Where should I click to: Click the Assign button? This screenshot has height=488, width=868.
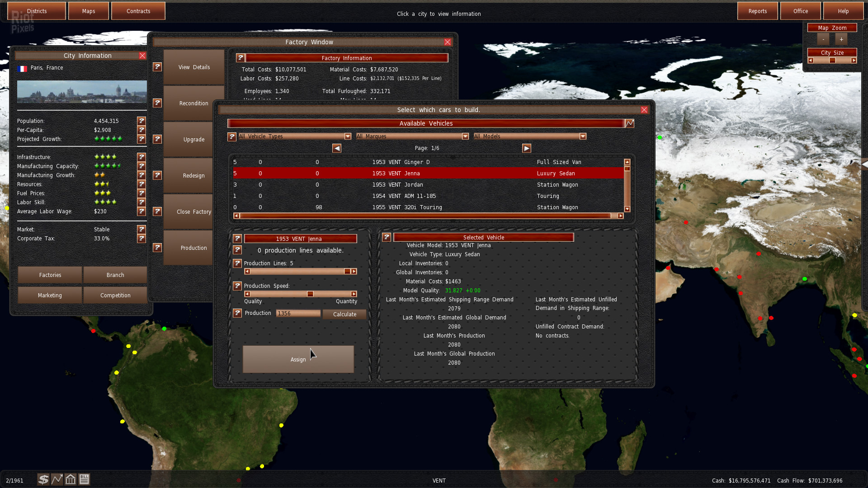pyautogui.click(x=298, y=359)
